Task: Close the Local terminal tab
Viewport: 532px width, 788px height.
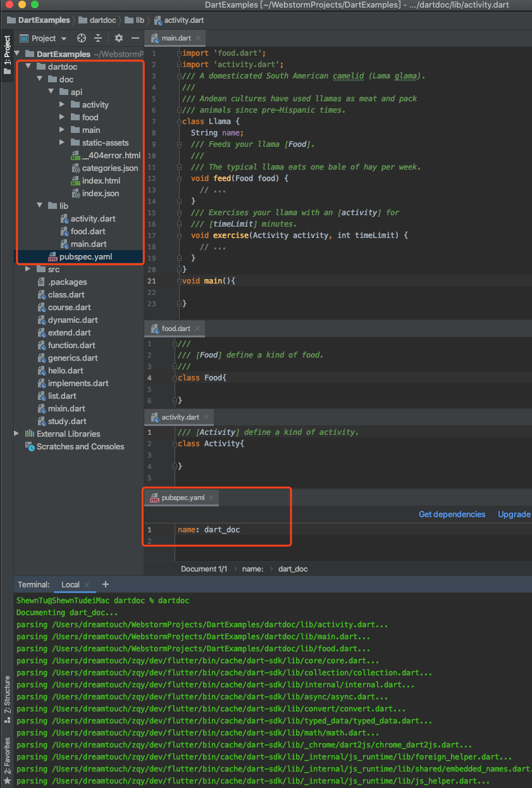Action: point(87,585)
